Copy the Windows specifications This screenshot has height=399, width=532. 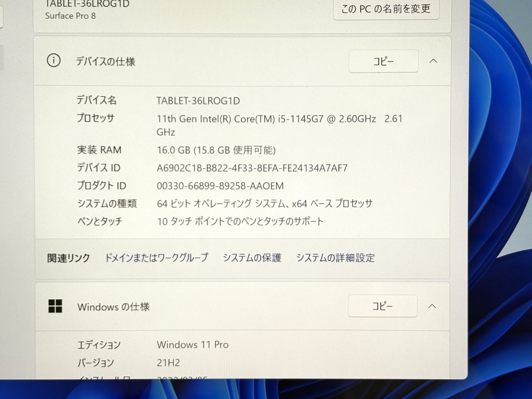pos(382,306)
